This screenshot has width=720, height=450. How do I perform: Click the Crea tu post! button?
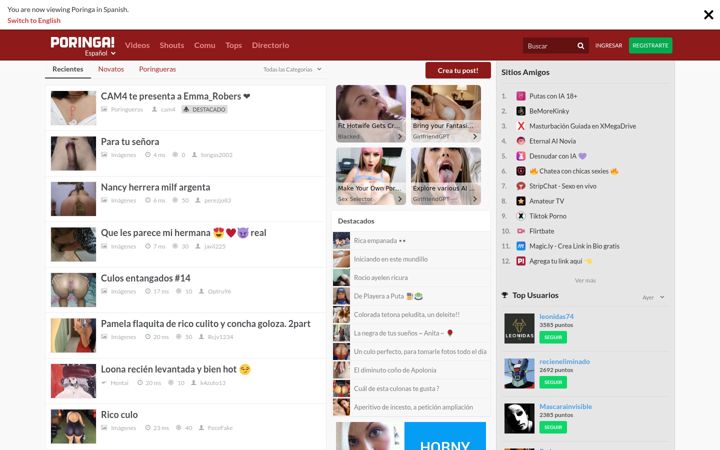click(458, 70)
